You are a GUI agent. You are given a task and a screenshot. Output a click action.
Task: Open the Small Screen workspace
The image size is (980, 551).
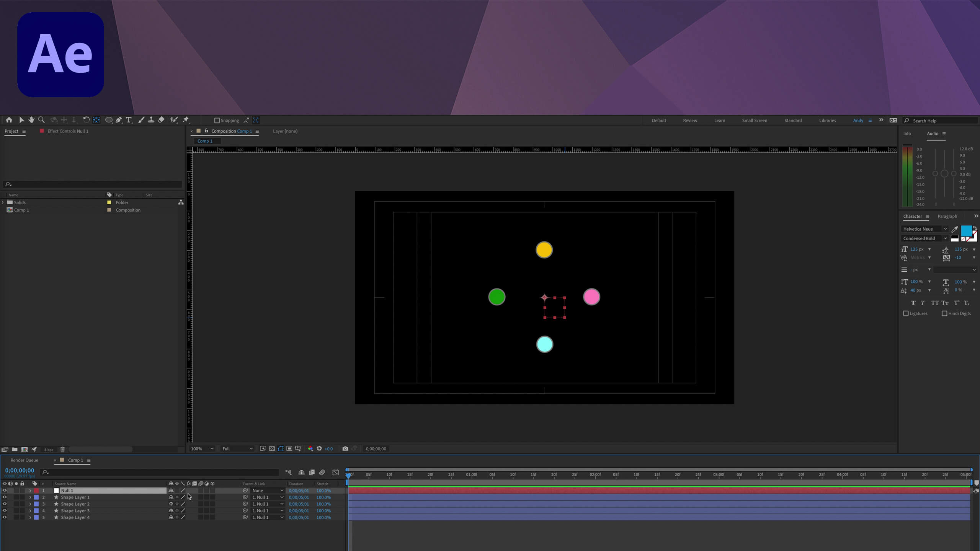pyautogui.click(x=755, y=120)
